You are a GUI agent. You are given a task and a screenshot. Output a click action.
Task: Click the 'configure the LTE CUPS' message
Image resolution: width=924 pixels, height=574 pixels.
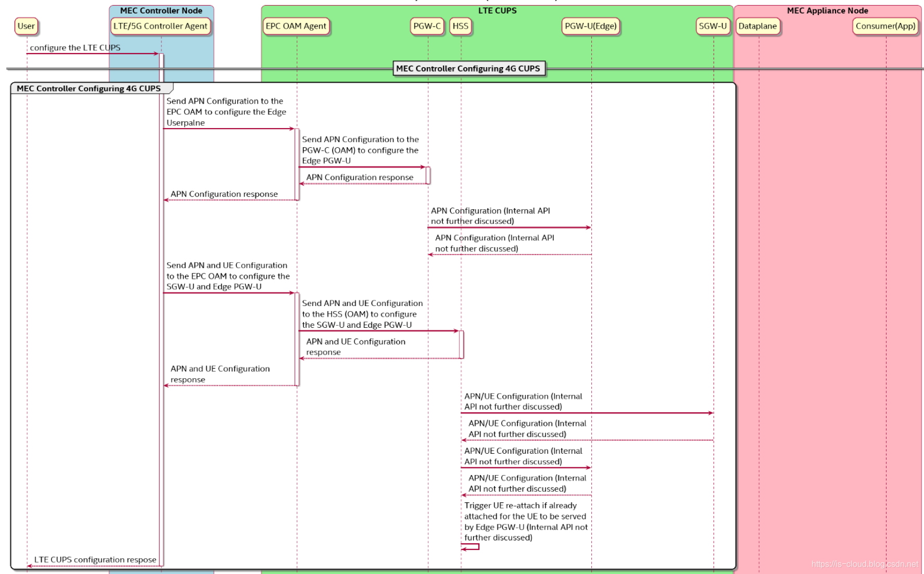[75, 47]
